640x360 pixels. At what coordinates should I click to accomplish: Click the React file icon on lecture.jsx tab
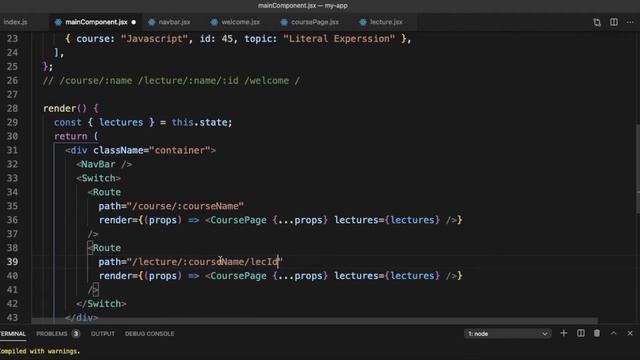pos(363,22)
